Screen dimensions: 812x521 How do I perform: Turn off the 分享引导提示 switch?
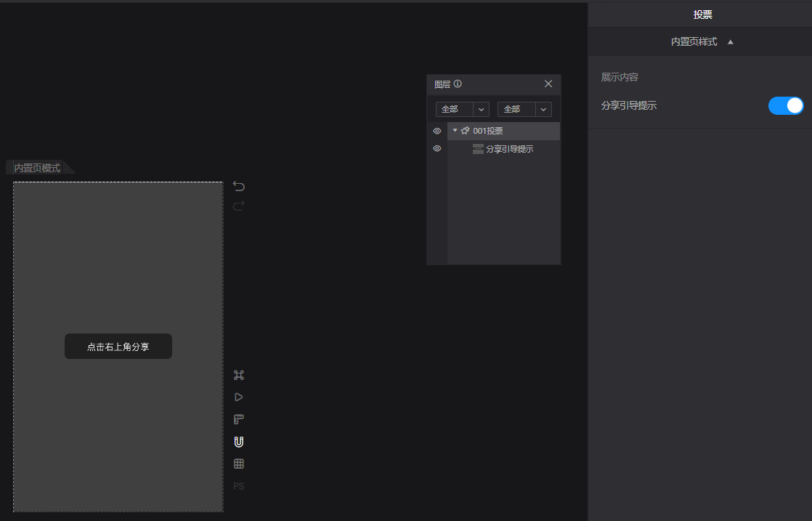(786, 105)
